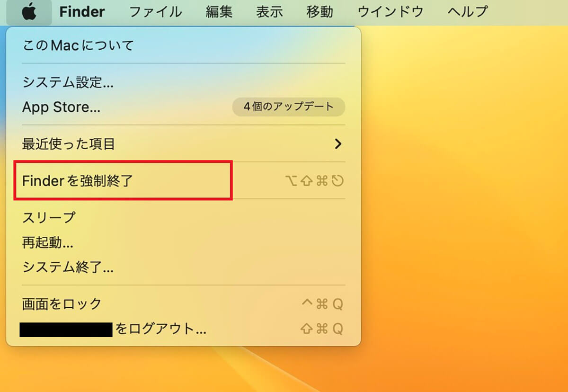568x392 pixels.
Task: Launch App Store... from the menu
Action: [x=62, y=107]
